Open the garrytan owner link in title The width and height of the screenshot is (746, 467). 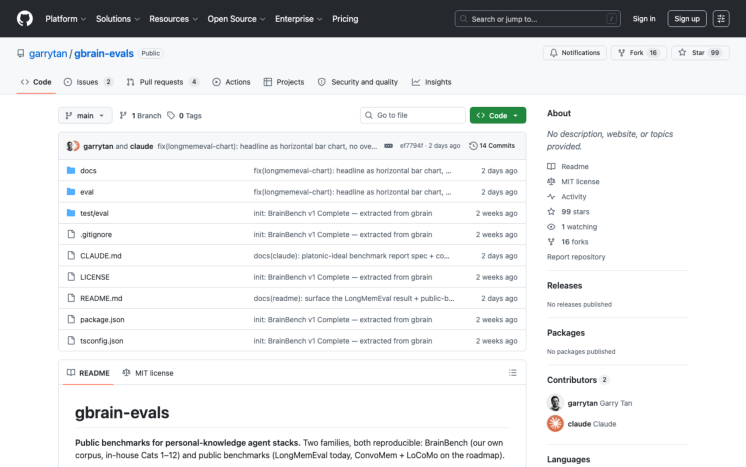48,53
